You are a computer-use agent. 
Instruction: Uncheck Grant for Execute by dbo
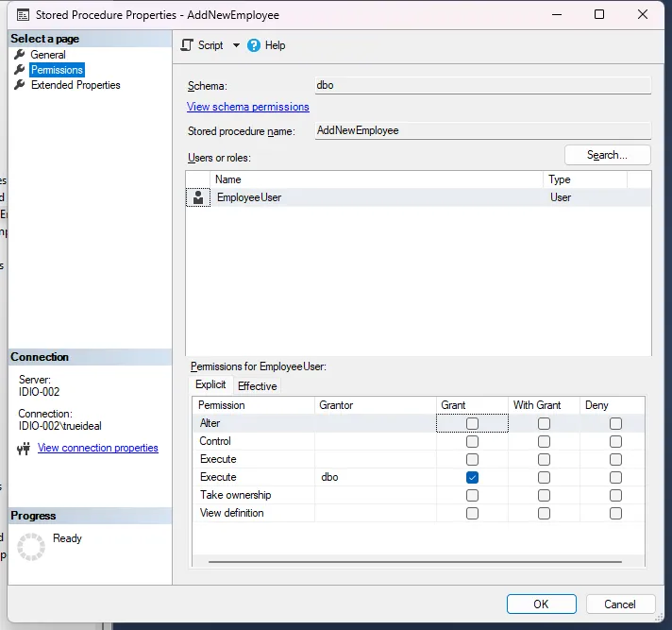tap(472, 477)
